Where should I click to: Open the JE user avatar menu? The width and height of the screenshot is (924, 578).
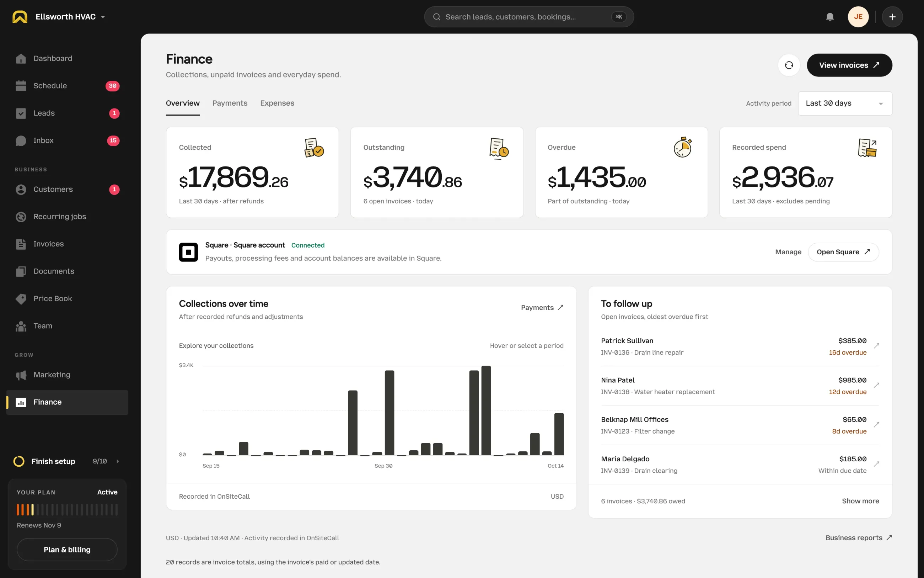click(x=858, y=17)
